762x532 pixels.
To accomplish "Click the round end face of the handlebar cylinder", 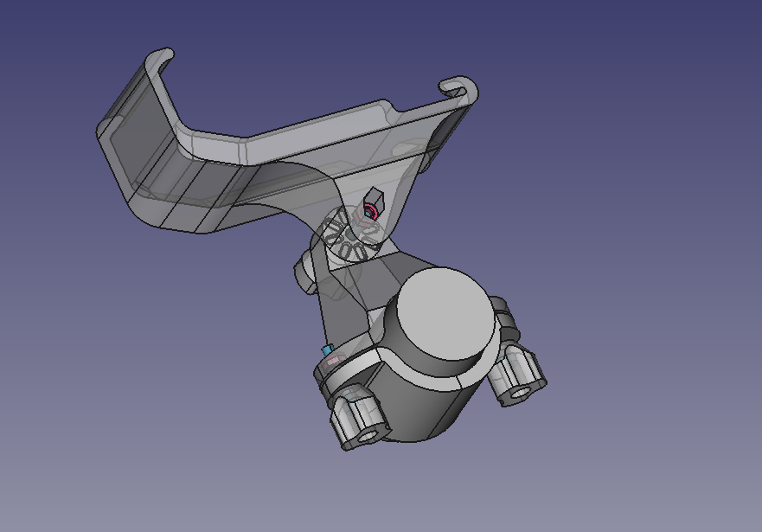I will pos(446,314).
